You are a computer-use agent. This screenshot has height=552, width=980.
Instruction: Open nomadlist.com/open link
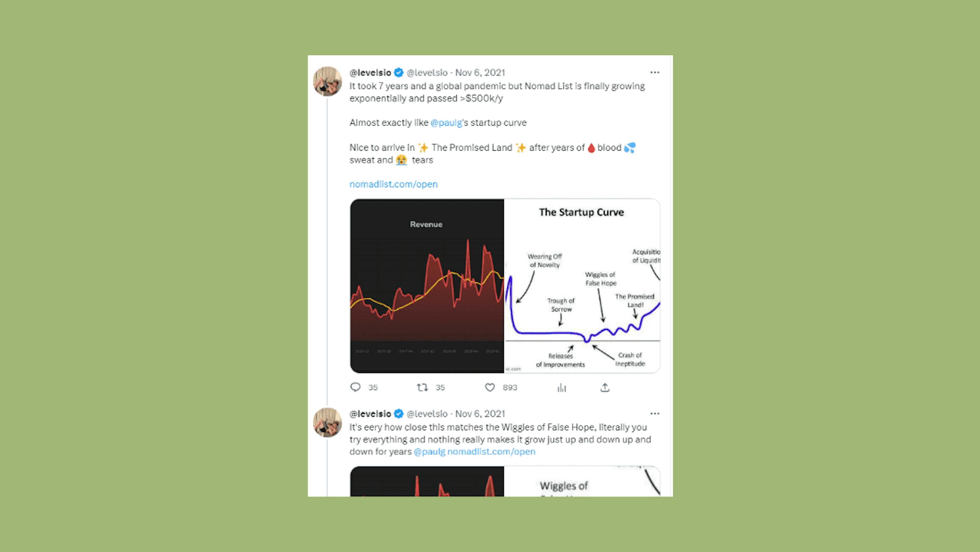pyautogui.click(x=393, y=183)
